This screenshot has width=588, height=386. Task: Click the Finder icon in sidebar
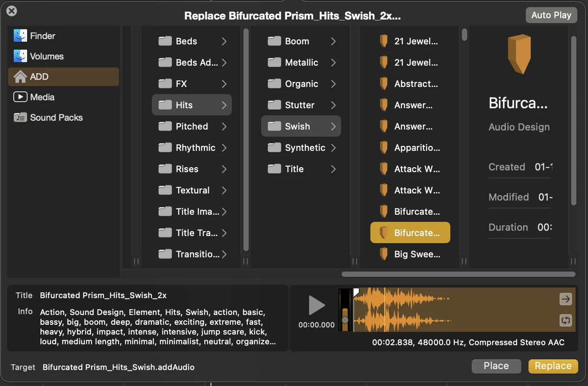click(20, 36)
